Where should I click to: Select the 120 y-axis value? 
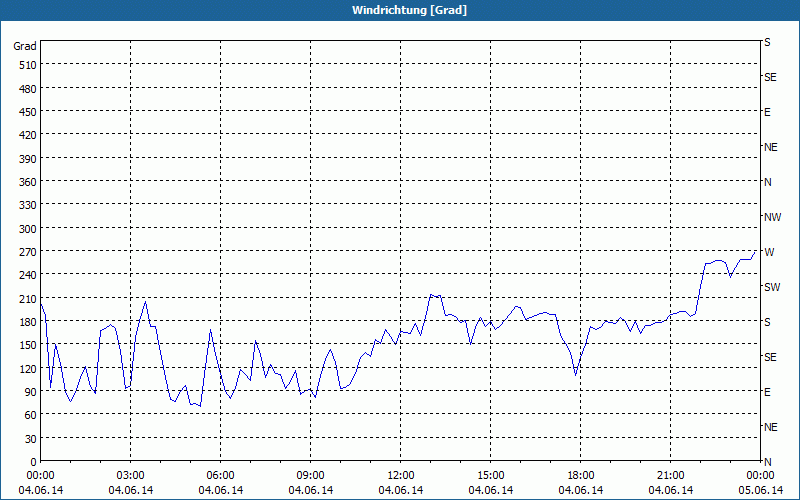click(x=28, y=369)
